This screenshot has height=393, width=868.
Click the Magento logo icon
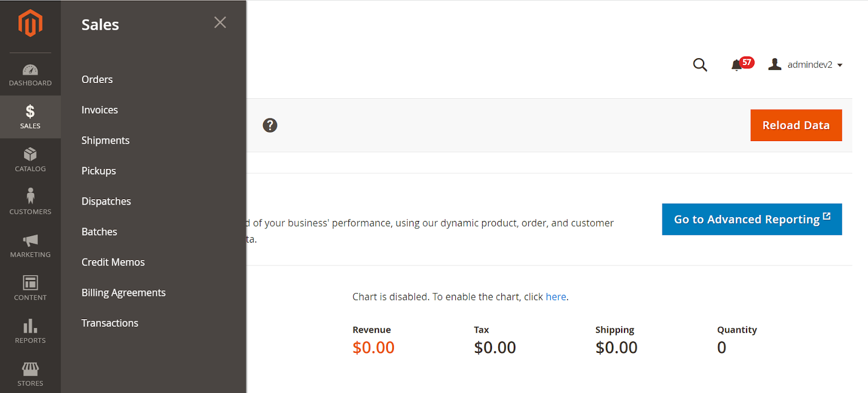point(30,23)
